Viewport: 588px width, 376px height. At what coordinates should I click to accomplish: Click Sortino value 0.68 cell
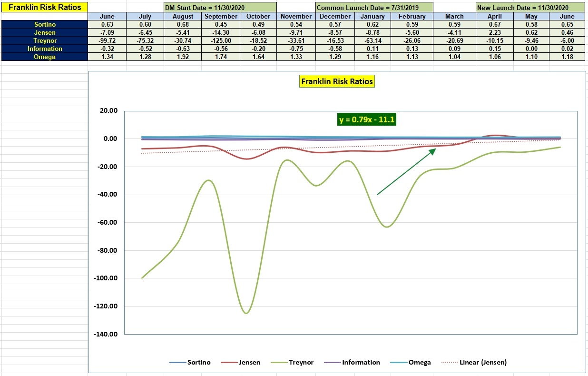coord(183,24)
